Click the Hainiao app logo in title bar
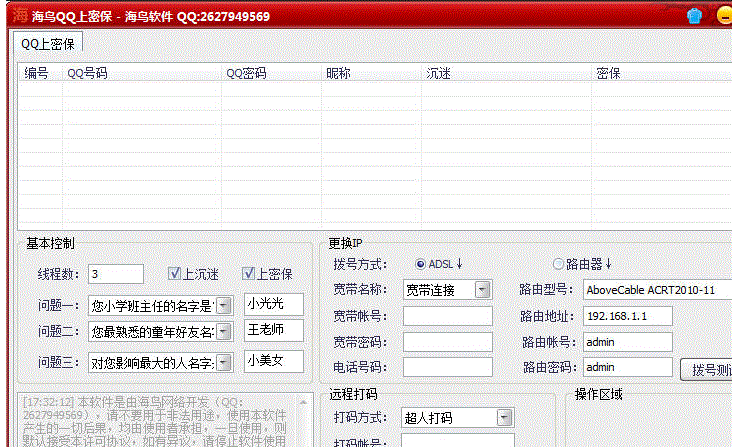 (x=20, y=15)
